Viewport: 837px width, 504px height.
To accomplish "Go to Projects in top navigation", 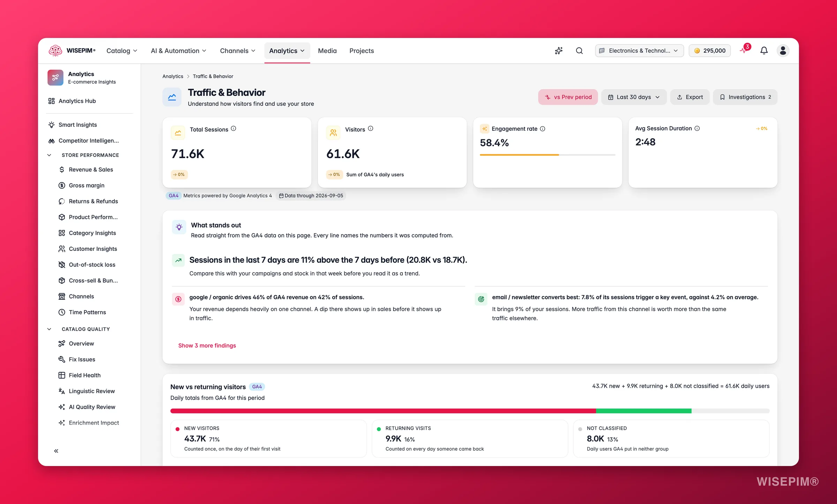I will [x=362, y=51].
